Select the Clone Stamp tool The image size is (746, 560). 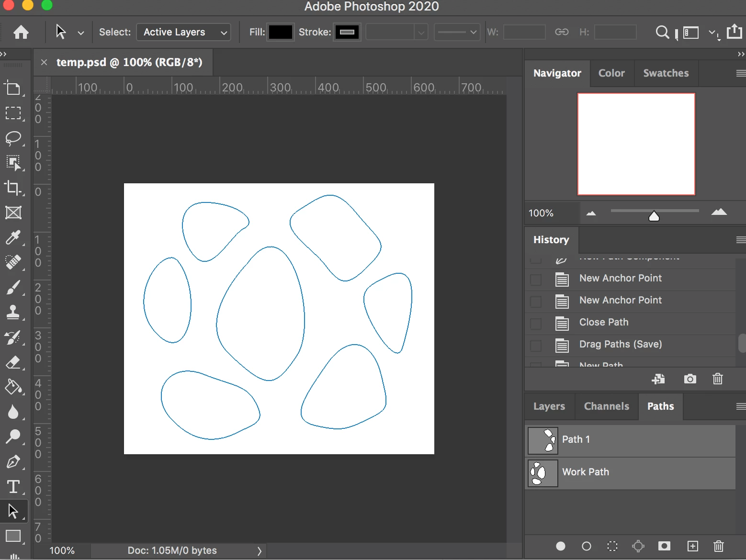pyautogui.click(x=13, y=312)
